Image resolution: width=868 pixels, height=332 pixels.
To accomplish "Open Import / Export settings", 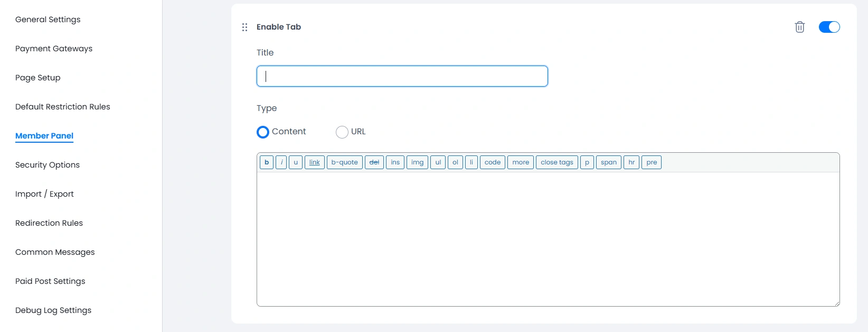I will point(44,193).
